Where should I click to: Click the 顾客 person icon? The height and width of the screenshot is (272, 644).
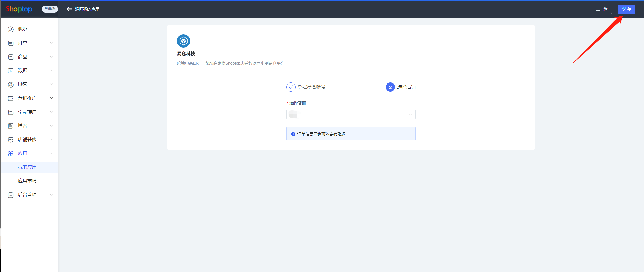point(11,85)
